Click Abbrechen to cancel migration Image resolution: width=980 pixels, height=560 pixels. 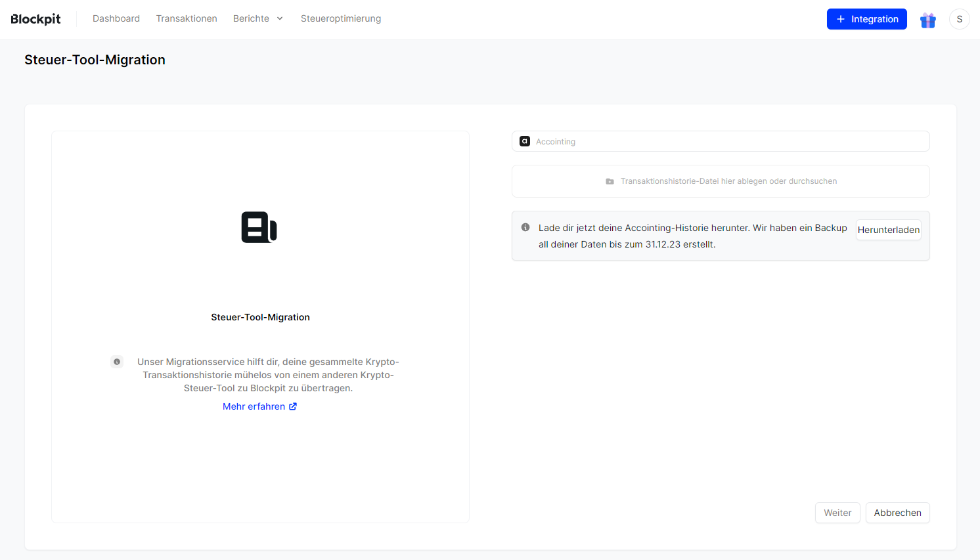[897, 513]
